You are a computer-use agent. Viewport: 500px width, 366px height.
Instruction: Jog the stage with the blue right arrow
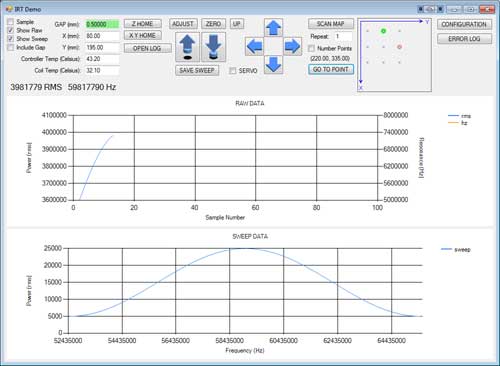(292, 46)
